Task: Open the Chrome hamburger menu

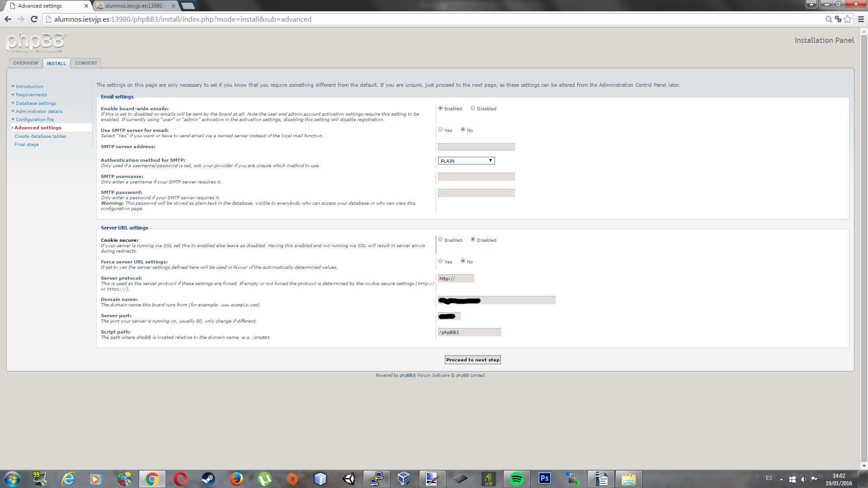Action: pyautogui.click(x=861, y=19)
